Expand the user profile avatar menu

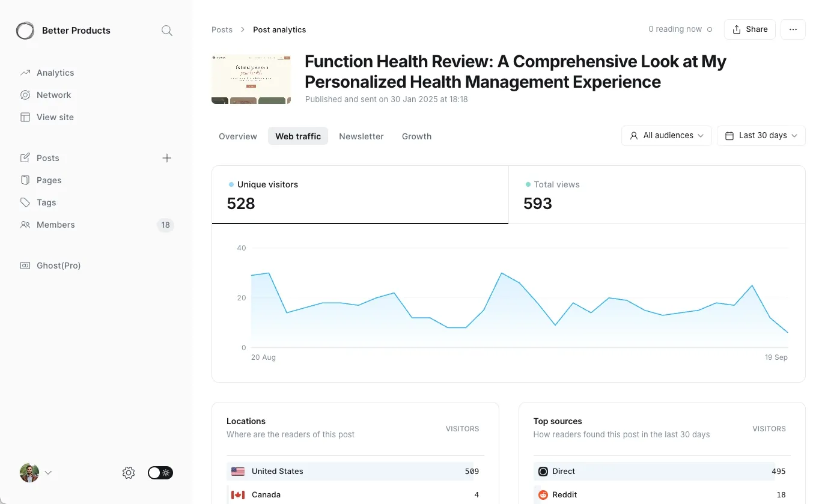(35, 473)
